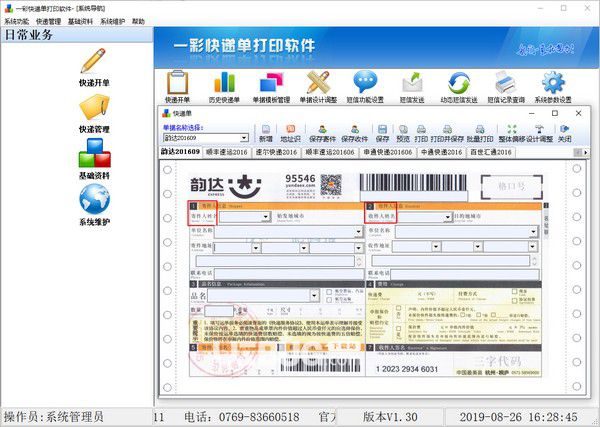Click the 版本V1.30 status bar text
The width and height of the screenshot is (600, 427).
(390, 417)
